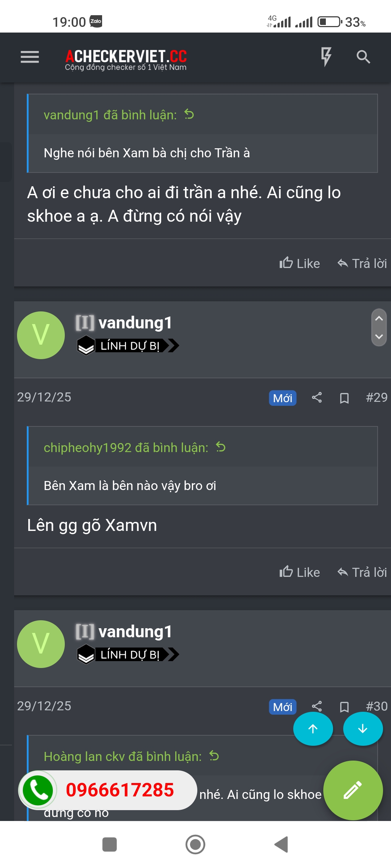Image resolution: width=391 pixels, height=868 pixels.
Task: Share post #30 via share icon
Action: click(317, 706)
